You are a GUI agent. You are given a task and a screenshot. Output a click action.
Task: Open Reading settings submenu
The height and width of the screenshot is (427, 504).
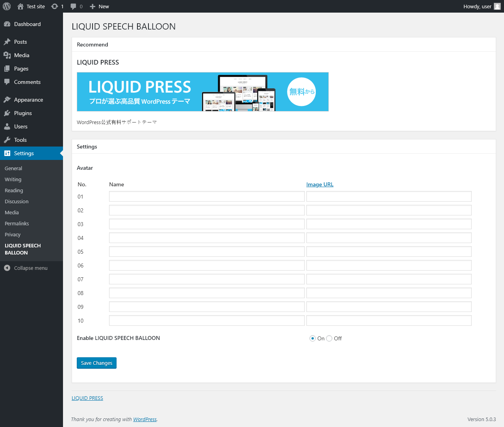click(x=14, y=190)
